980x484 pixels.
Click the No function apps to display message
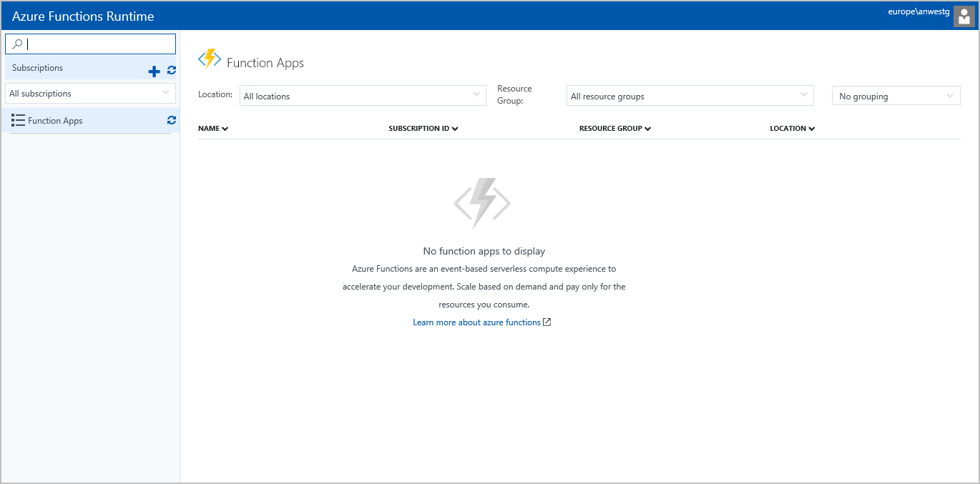[x=484, y=251]
